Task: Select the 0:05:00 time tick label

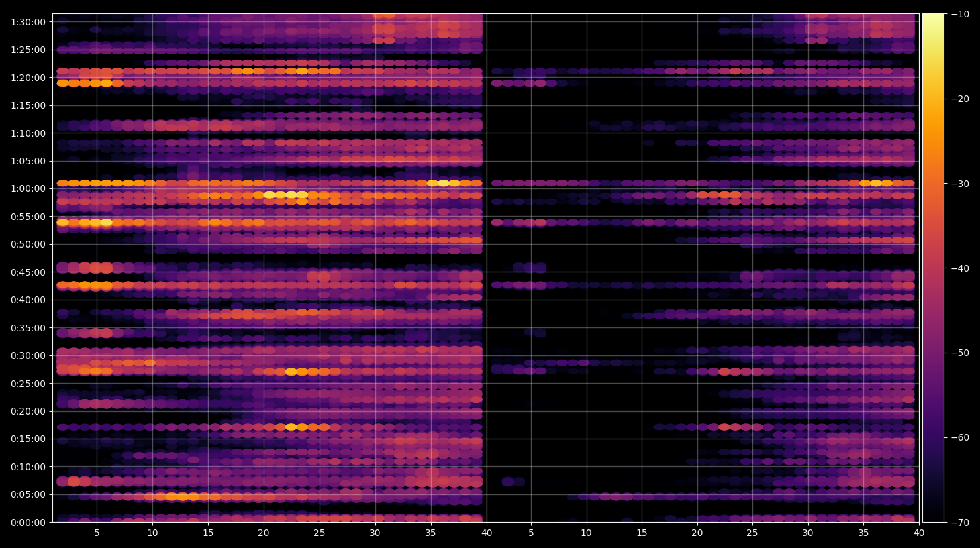Action: coord(28,495)
